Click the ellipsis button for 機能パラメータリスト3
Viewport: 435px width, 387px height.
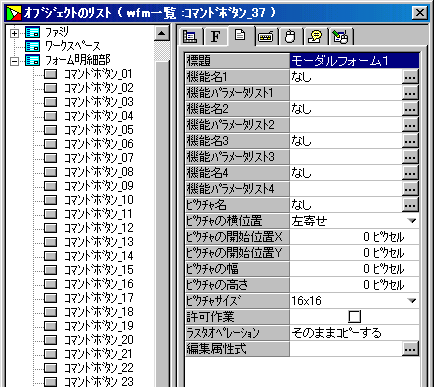coord(410,157)
